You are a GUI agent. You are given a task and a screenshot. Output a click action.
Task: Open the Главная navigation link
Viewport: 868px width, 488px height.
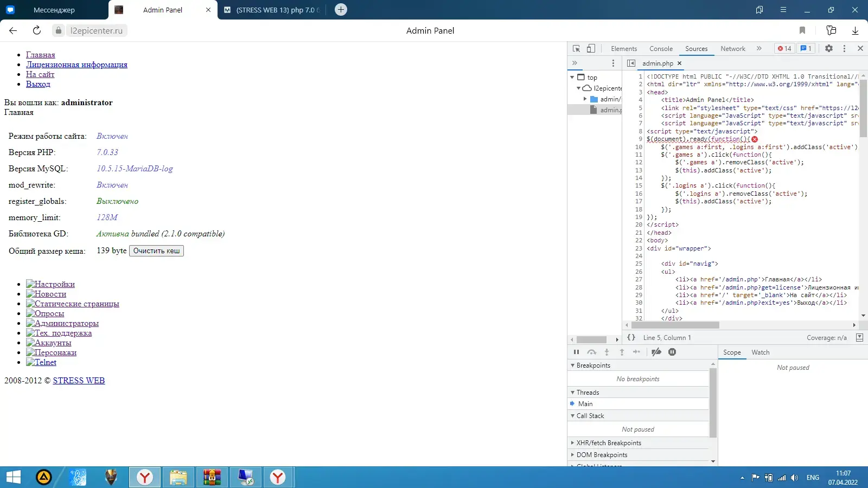(x=40, y=55)
